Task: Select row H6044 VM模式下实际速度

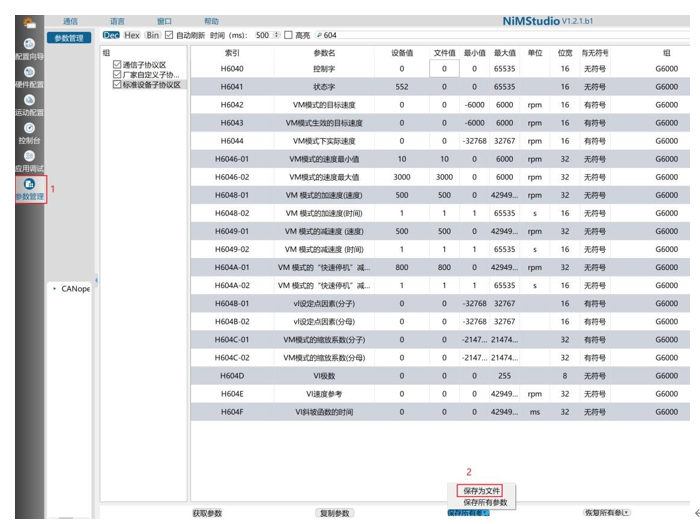Action: (x=440, y=141)
